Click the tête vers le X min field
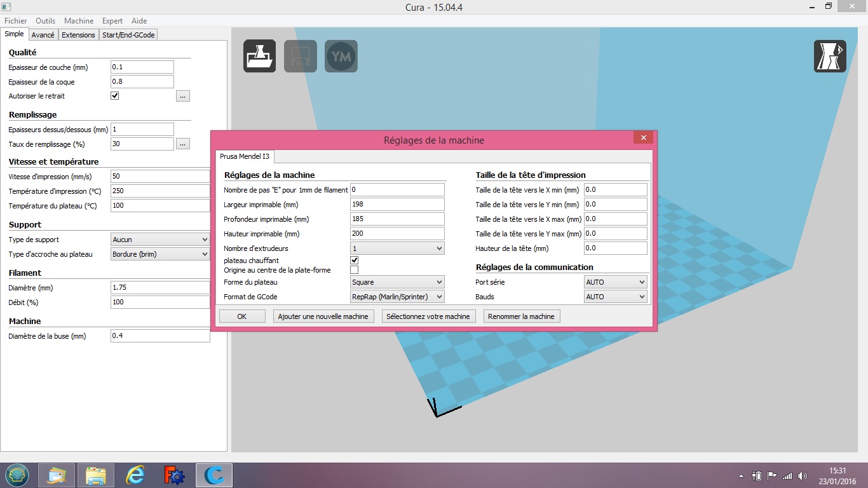 tap(615, 189)
